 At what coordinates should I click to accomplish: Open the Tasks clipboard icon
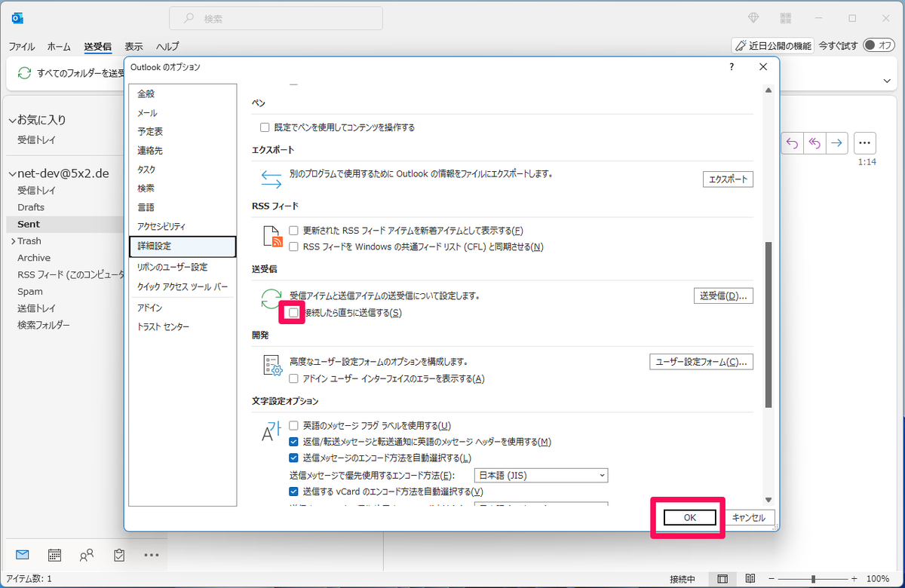coord(119,555)
